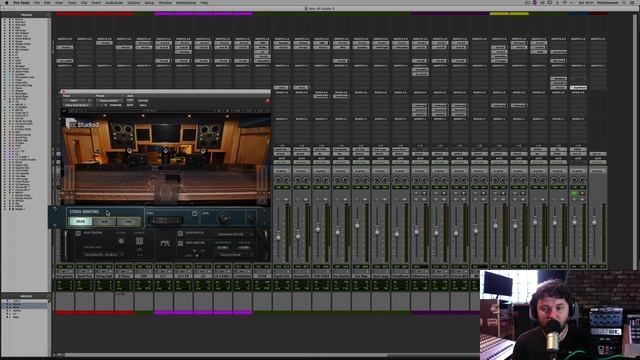The height and width of the screenshot is (360, 640).
Task: Select the FAR studio monitors button
Action: tap(128, 221)
